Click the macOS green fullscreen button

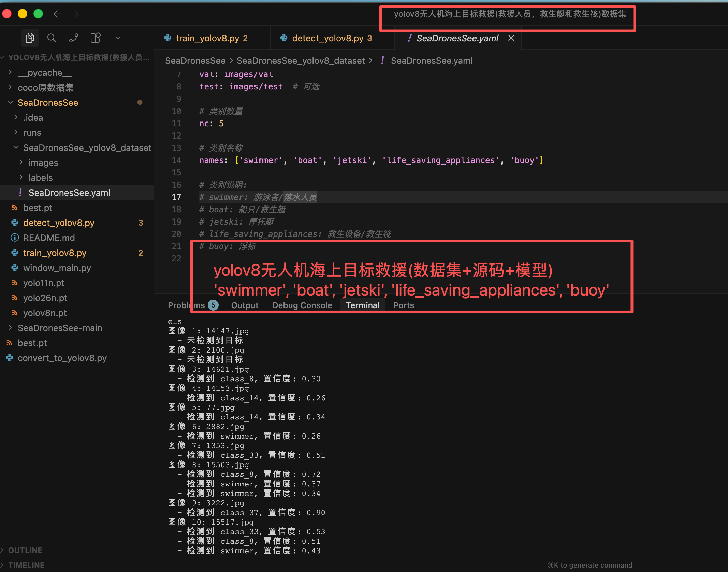pyautogui.click(x=38, y=14)
